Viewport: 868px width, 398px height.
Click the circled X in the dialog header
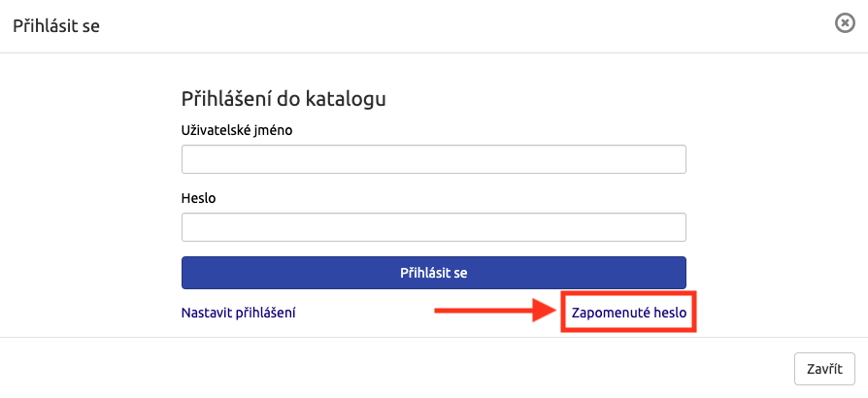[845, 24]
